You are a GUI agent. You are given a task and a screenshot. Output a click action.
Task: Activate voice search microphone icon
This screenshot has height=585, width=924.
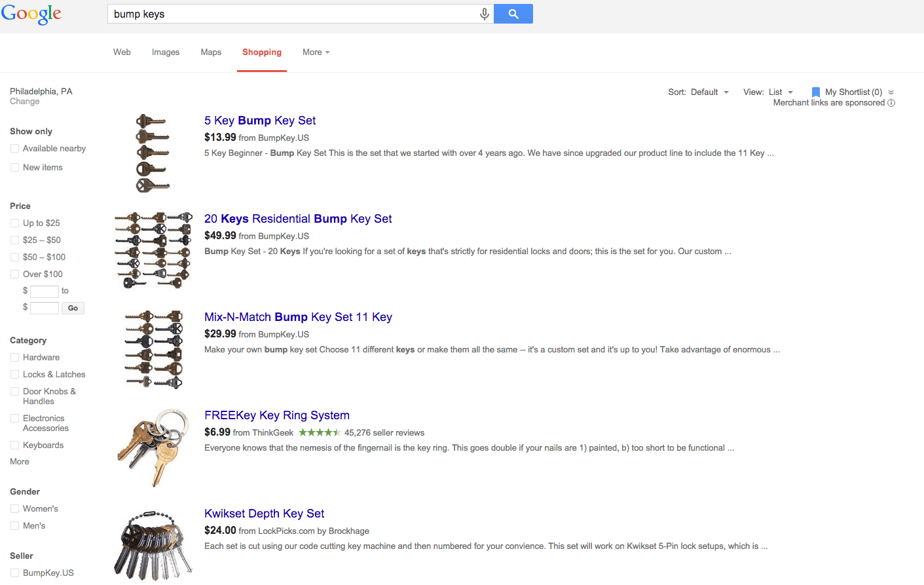484,14
